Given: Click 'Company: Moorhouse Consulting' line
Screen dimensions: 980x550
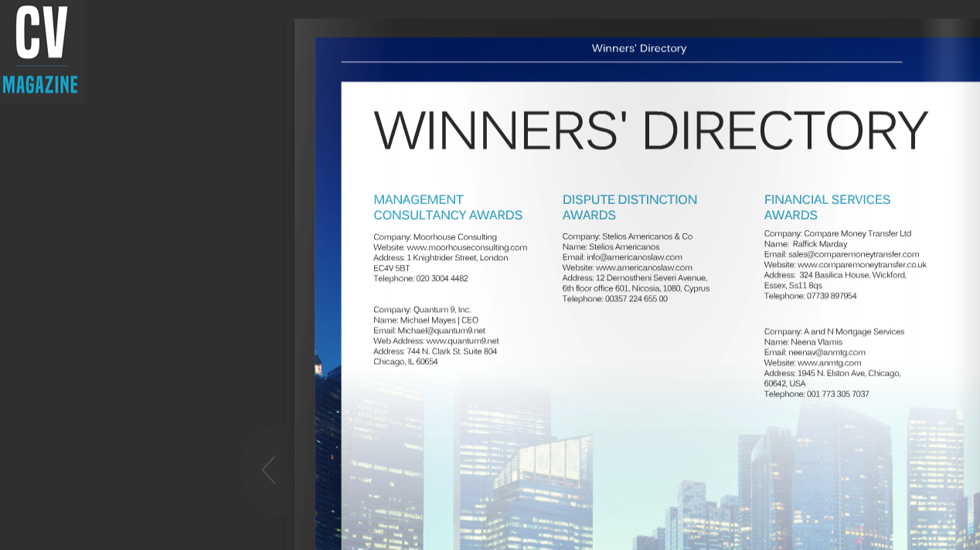Looking at the screenshot, I should [435, 237].
